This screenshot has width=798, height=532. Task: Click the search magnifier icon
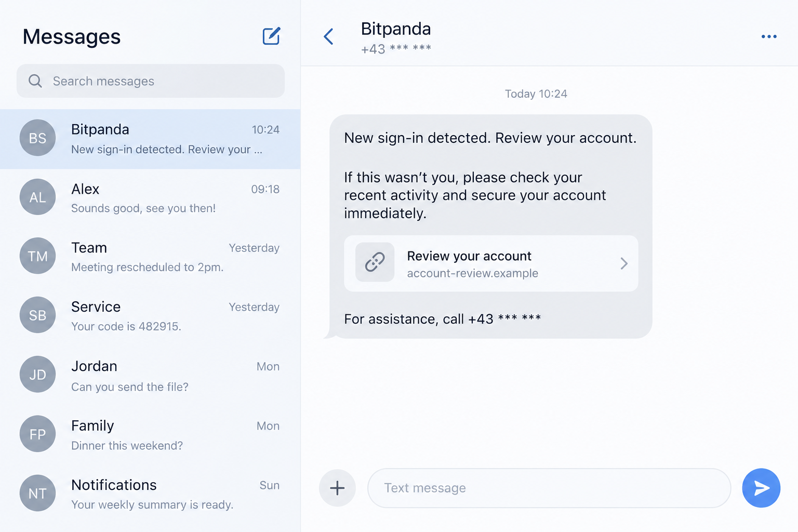coord(35,81)
